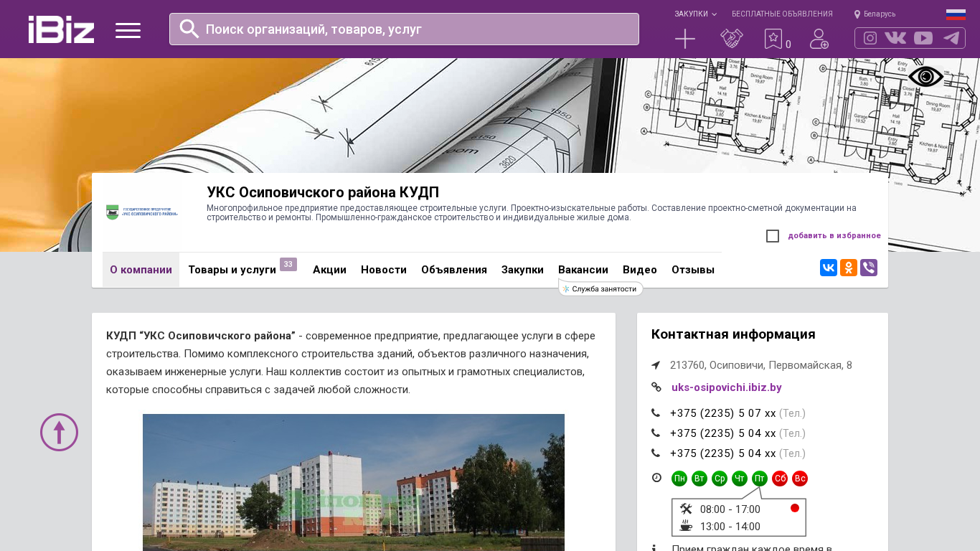Screen dimensions: 980x551
Task: Open the YouTube channel icon
Action: point(923,38)
